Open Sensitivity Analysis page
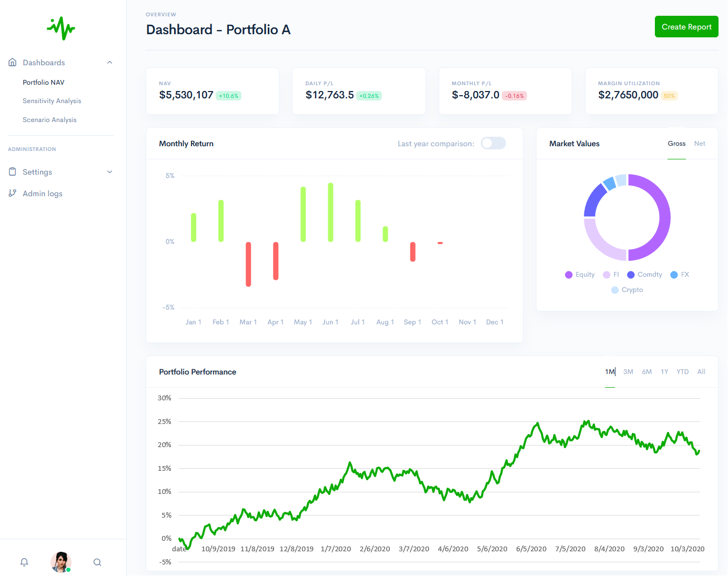Image resolution: width=728 pixels, height=576 pixels. (52, 101)
